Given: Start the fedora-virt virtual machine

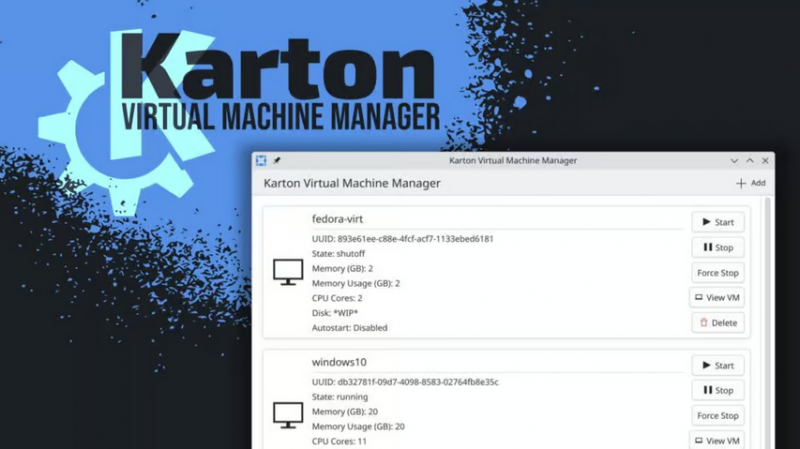Looking at the screenshot, I should pyautogui.click(x=718, y=222).
